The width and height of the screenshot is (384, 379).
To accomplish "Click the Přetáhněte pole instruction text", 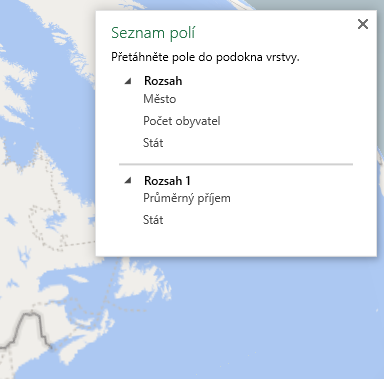I will (205, 57).
